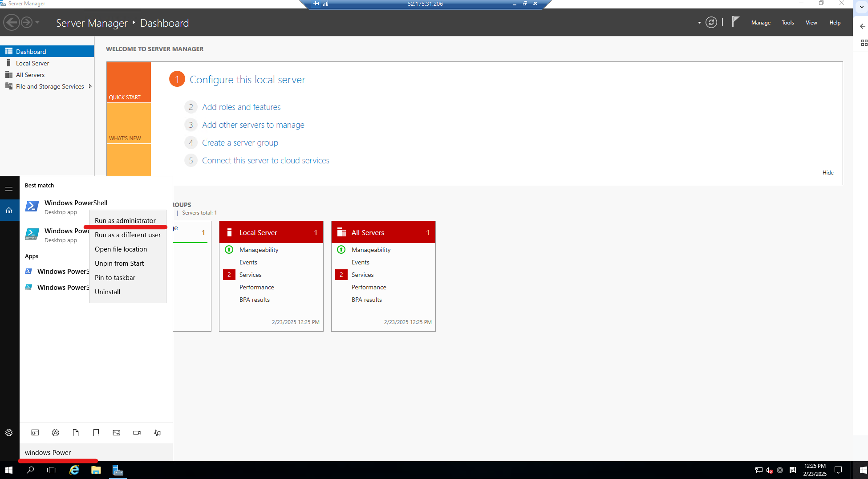Click the QUICK START tile

129,82
